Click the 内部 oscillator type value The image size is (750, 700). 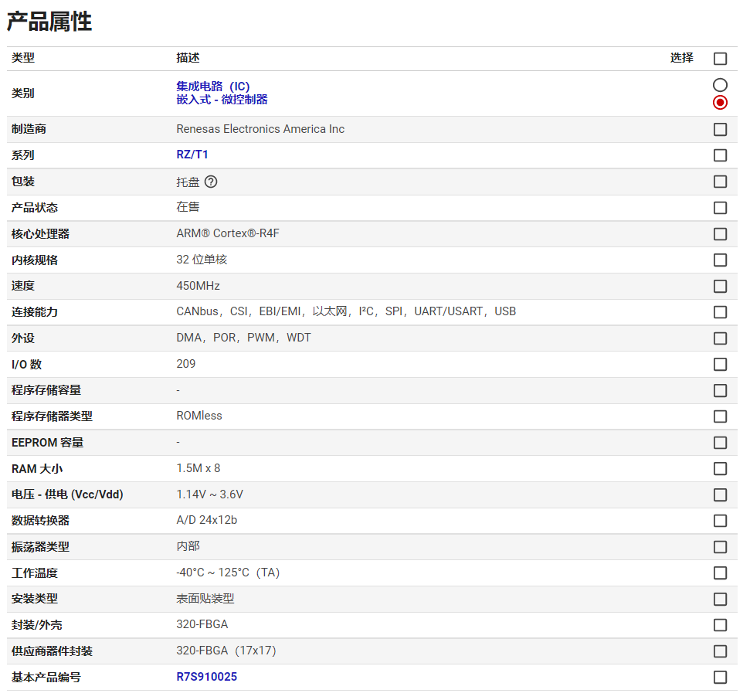tap(188, 546)
